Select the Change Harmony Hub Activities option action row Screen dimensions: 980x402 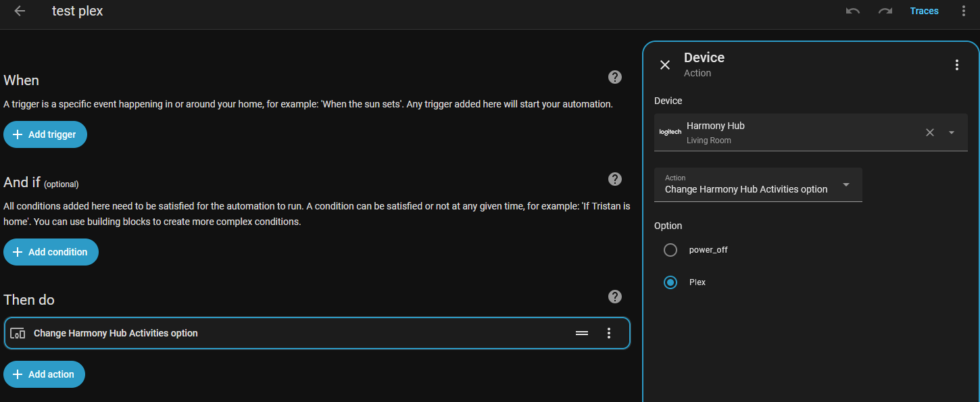click(x=317, y=333)
